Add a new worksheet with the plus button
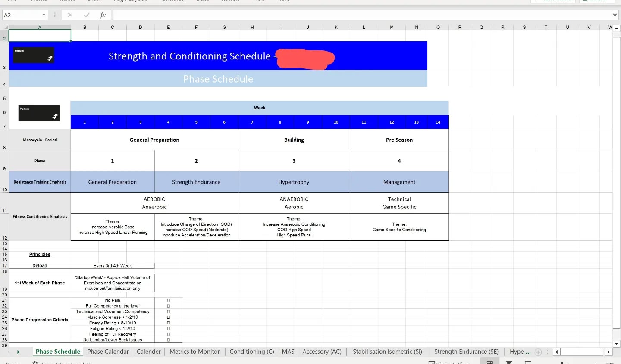This screenshot has width=621, height=364. (x=538, y=352)
